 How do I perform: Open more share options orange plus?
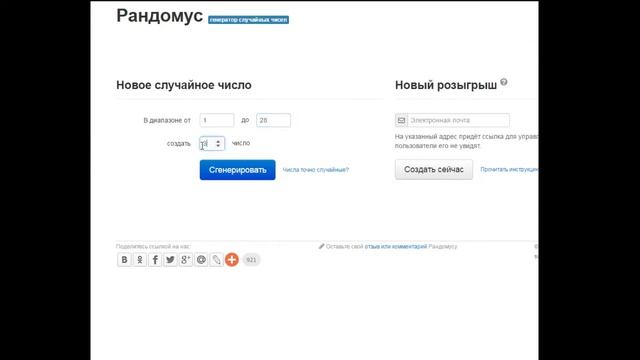(x=232, y=260)
